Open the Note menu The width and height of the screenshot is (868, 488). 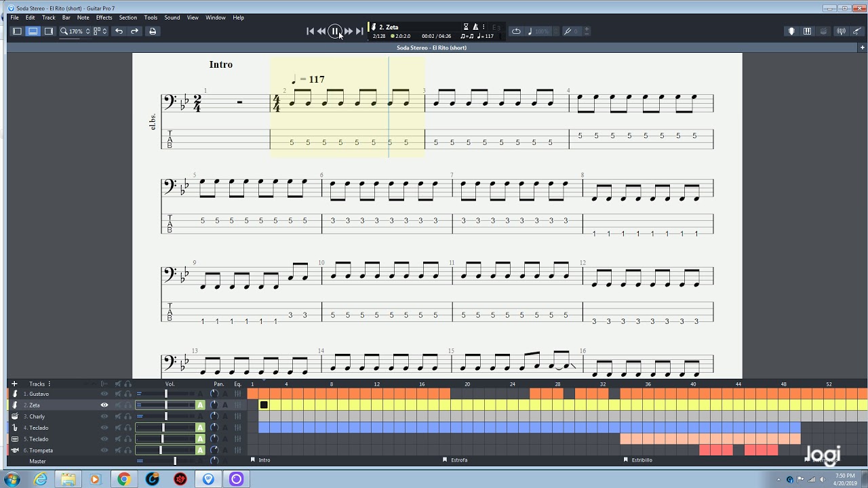point(83,18)
